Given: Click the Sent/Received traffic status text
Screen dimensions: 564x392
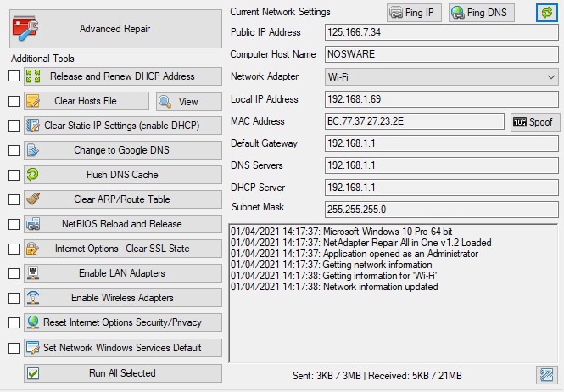Looking at the screenshot, I should tap(377, 376).
